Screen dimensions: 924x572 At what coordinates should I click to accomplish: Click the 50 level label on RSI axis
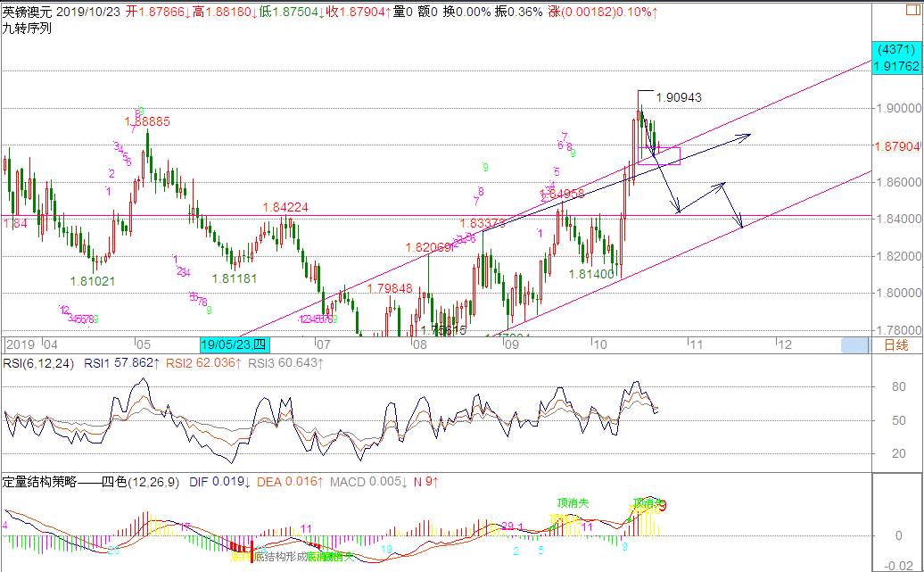pyautogui.click(x=899, y=420)
